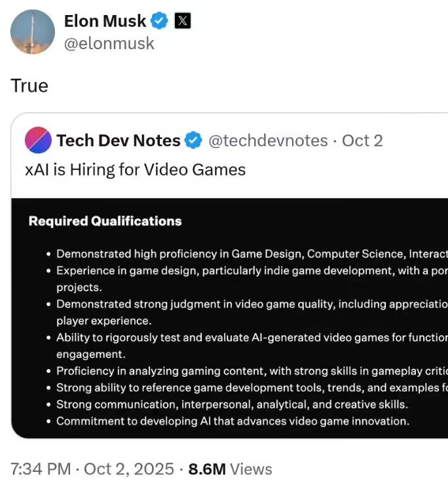Click the X affiliation badge icon
448x487 pixels.
(x=183, y=21)
